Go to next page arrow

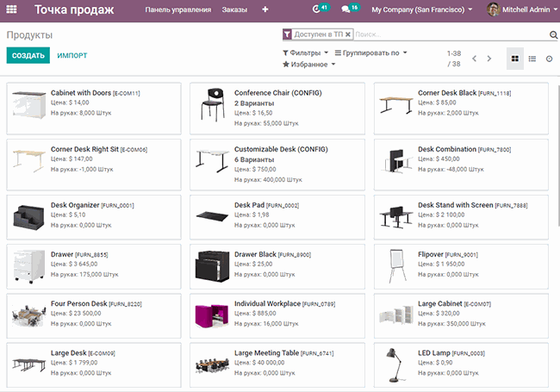click(489, 59)
